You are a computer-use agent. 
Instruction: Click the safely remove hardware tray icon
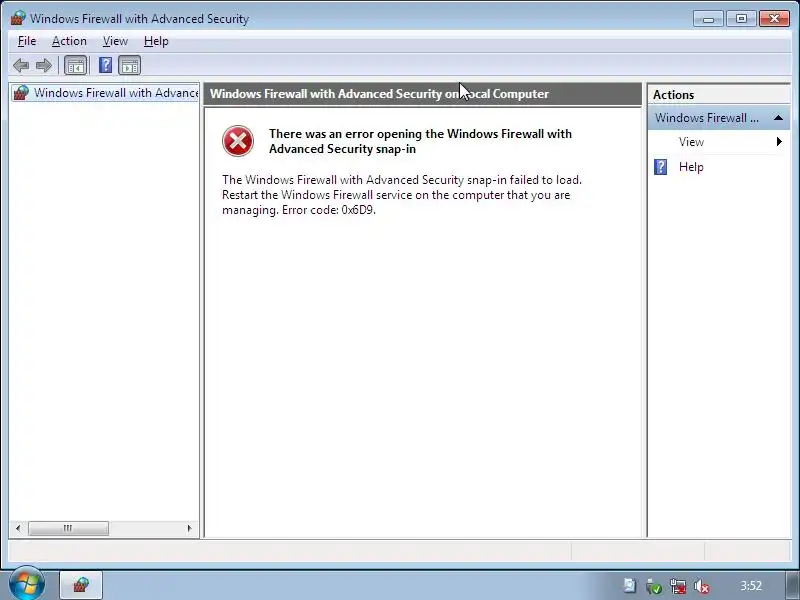[653, 586]
